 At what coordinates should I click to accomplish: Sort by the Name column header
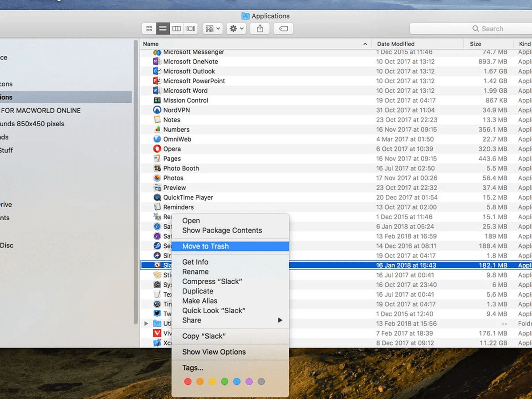click(x=150, y=44)
